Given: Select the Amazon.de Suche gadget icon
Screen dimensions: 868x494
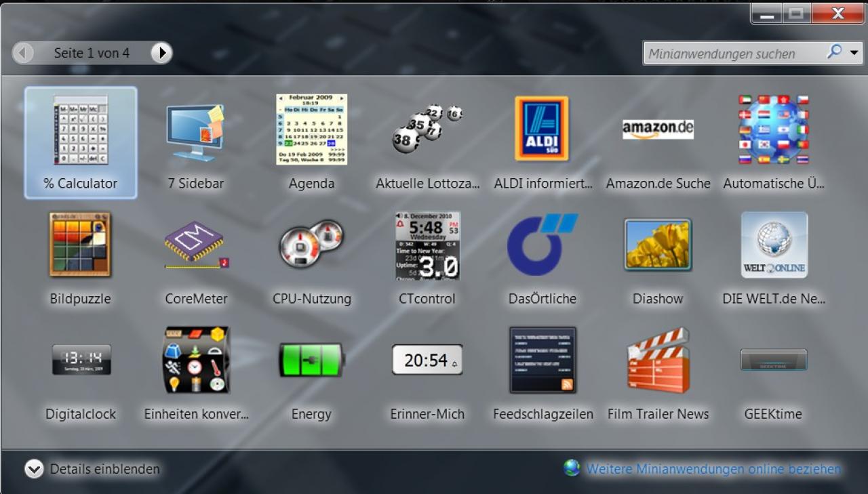Looking at the screenshot, I should click(x=658, y=129).
